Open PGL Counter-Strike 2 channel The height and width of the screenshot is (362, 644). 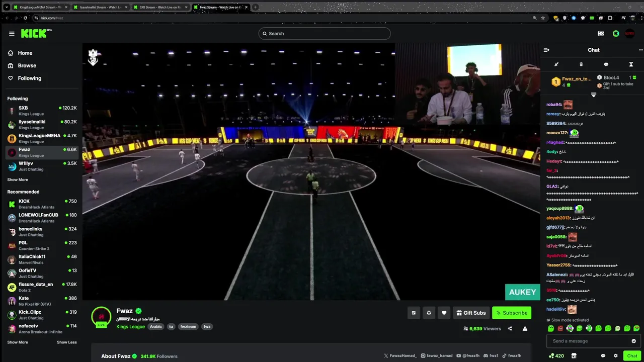[x=42, y=245]
